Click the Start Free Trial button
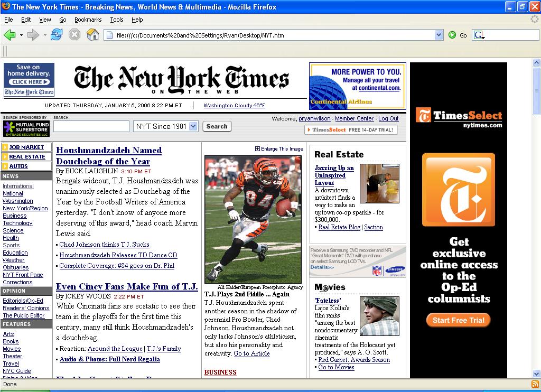Image resolution: width=541 pixels, height=392 pixels. 458,320
